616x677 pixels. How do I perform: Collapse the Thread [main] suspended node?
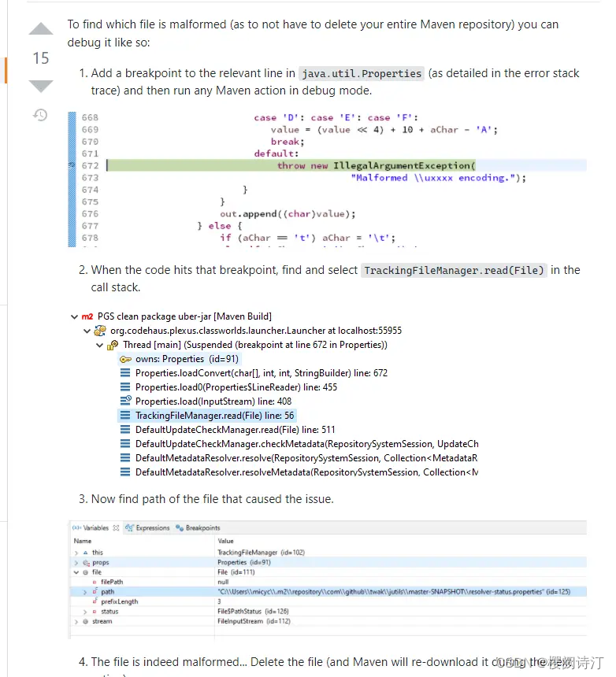coord(99,346)
